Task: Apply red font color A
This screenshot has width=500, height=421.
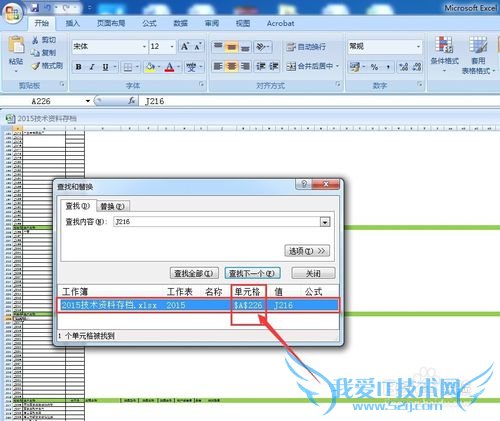Action: (x=170, y=67)
